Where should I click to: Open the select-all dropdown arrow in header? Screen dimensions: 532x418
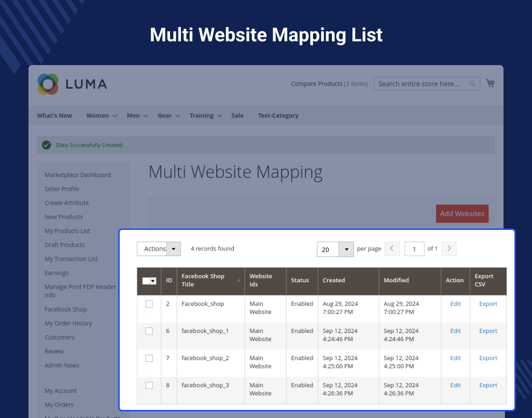(x=153, y=281)
